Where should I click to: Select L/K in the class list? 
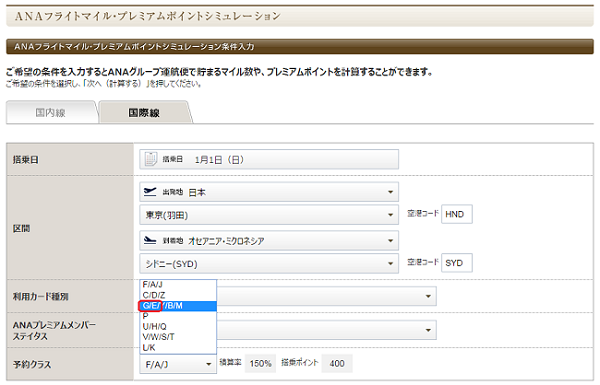click(x=178, y=347)
